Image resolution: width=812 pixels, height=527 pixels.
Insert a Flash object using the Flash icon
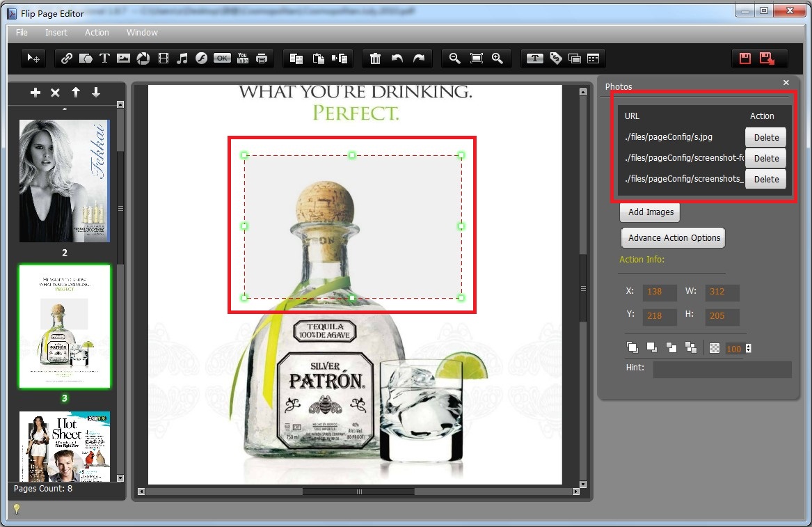point(202,58)
